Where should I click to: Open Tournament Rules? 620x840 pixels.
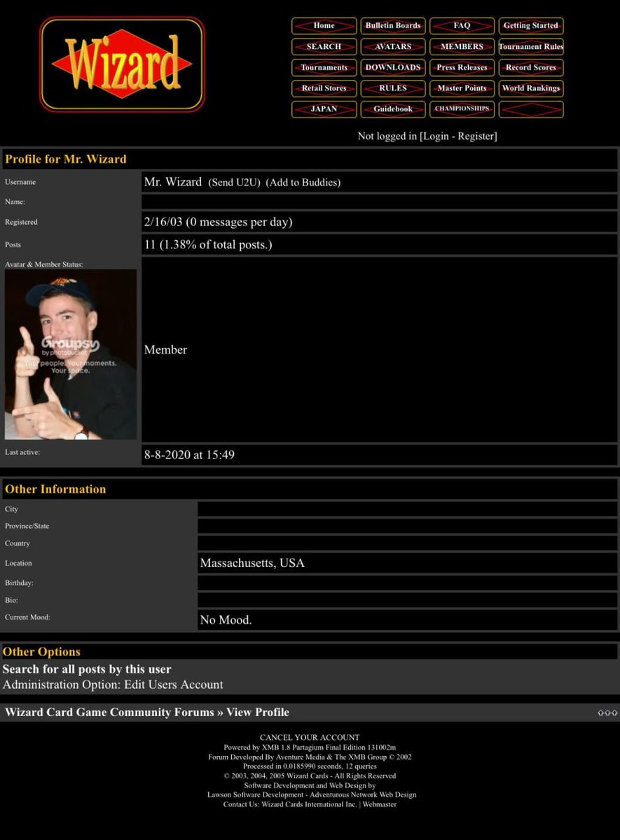click(531, 47)
